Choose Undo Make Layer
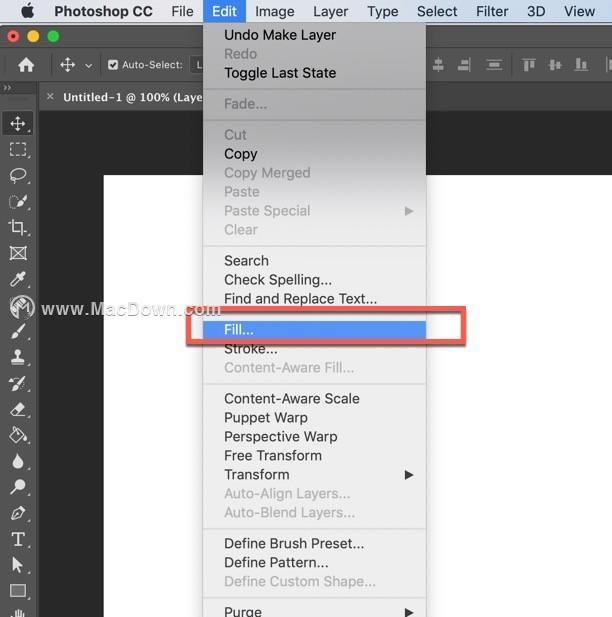612x617 pixels. click(314, 35)
